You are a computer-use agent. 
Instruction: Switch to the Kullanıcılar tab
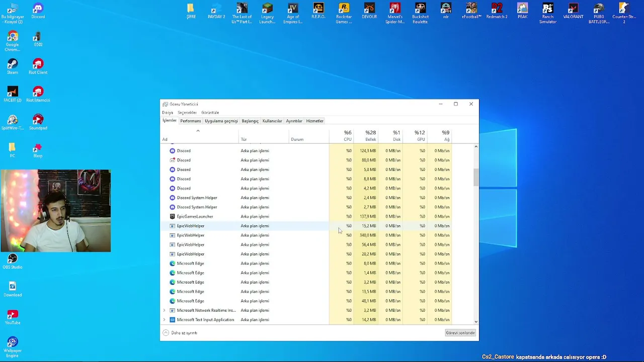point(272,121)
